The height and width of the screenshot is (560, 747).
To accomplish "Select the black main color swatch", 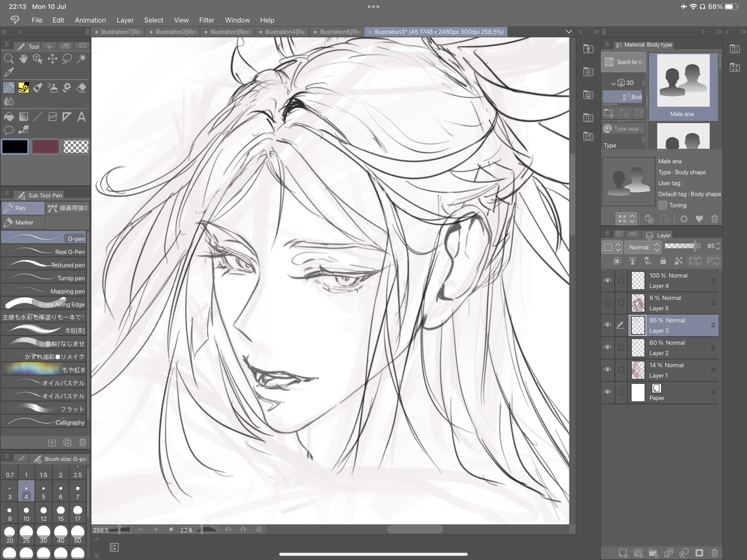I will tap(15, 146).
